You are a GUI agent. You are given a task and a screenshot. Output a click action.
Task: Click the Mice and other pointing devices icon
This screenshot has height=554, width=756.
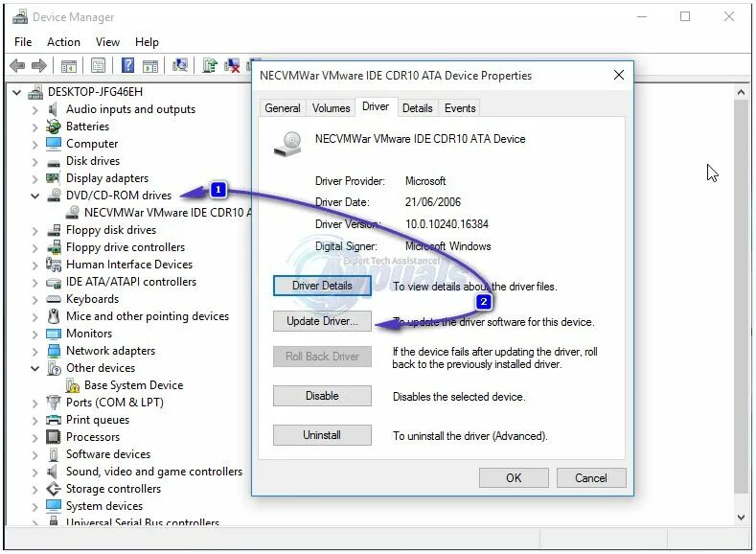pyautogui.click(x=53, y=316)
